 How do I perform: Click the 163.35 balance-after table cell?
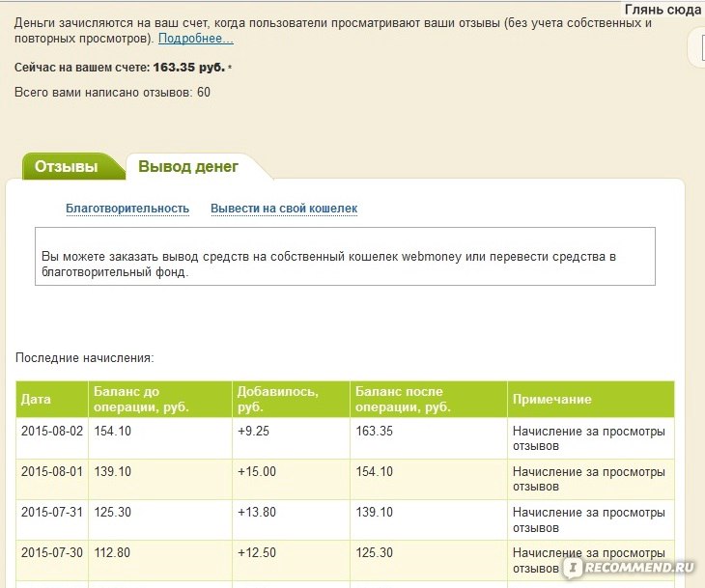pyautogui.click(x=375, y=432)
